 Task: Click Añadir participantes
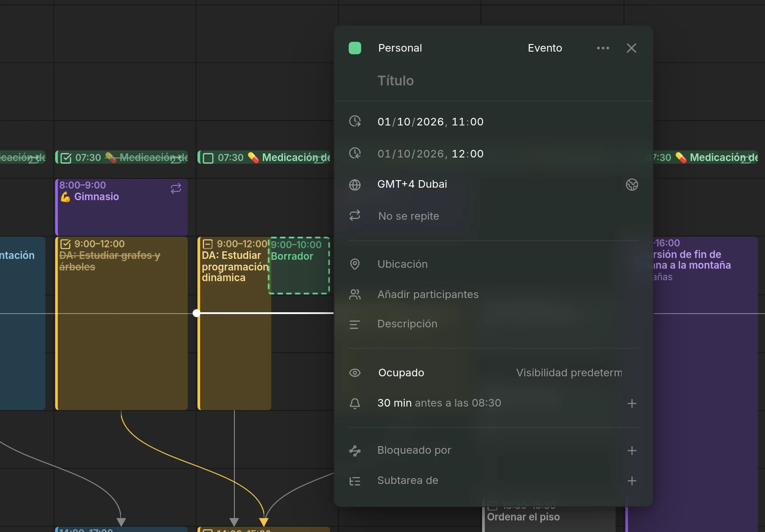click(x=428, y=294)
